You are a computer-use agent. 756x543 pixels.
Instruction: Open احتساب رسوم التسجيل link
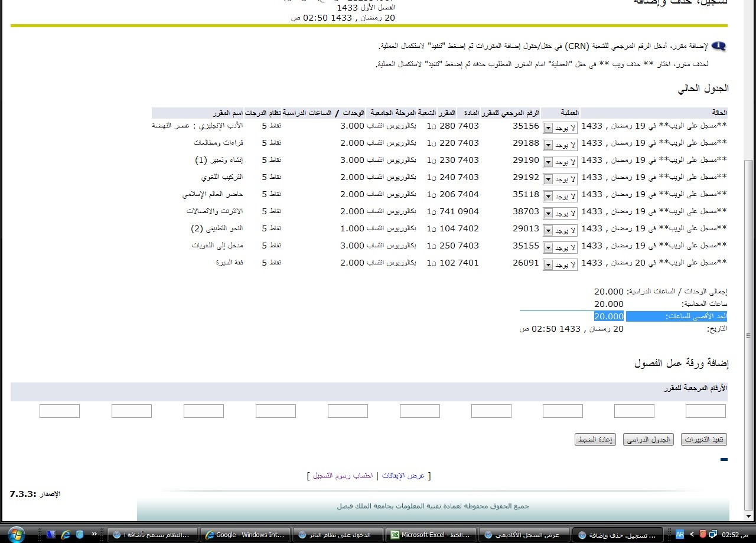pos(343,476)
